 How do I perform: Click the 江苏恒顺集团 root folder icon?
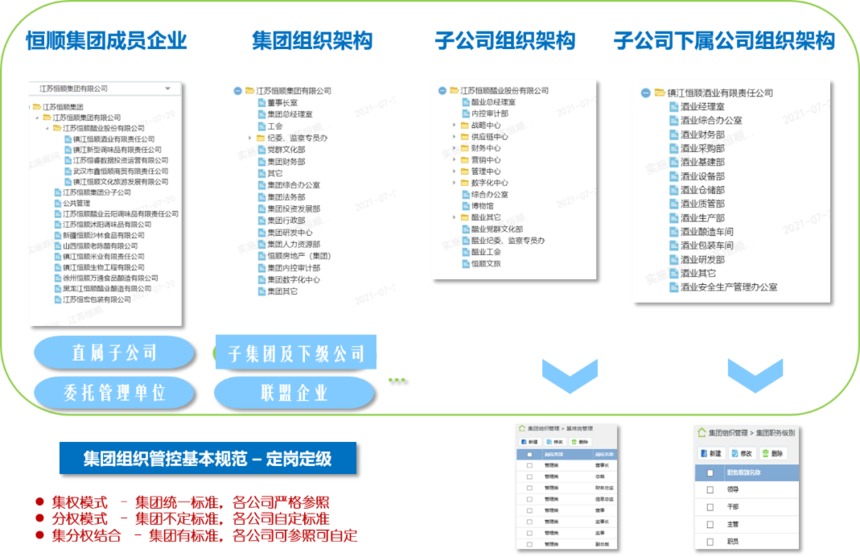(x=37, y=107)
